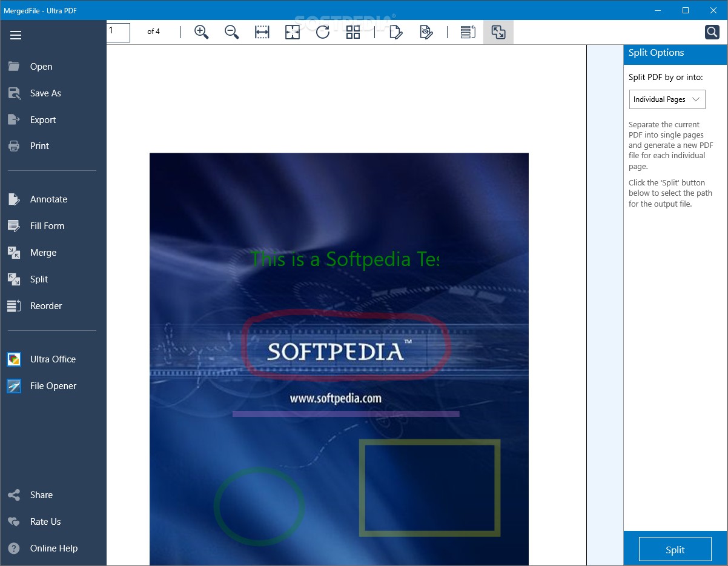
Task: Click the 'of 4' page count text
Action: tap(154, 32)
